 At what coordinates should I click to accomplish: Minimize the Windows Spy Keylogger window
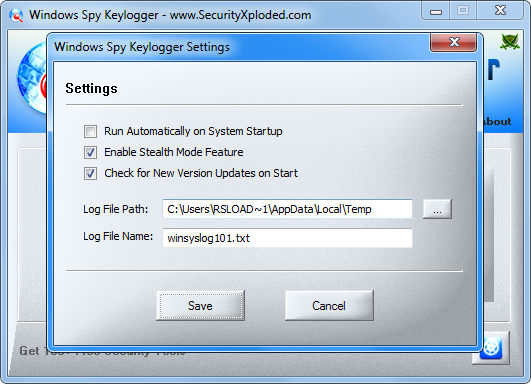[436, 11]
